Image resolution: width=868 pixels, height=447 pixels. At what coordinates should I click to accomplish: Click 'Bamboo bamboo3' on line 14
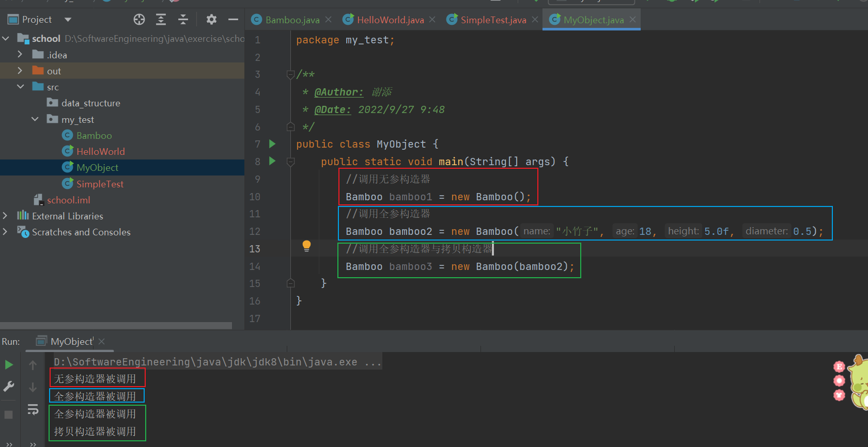pyautogui.click(x=389, y=266)
